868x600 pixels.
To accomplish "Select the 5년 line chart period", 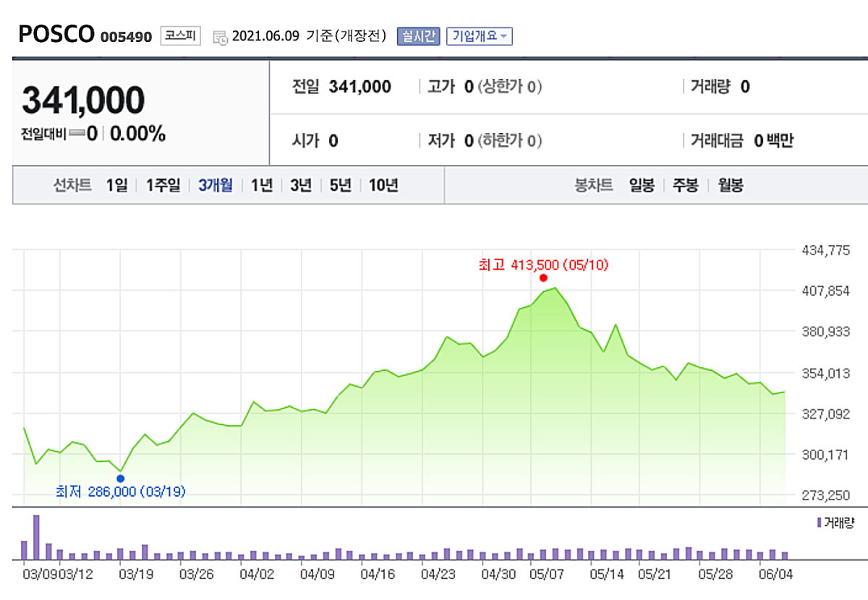I will point(340,185).
